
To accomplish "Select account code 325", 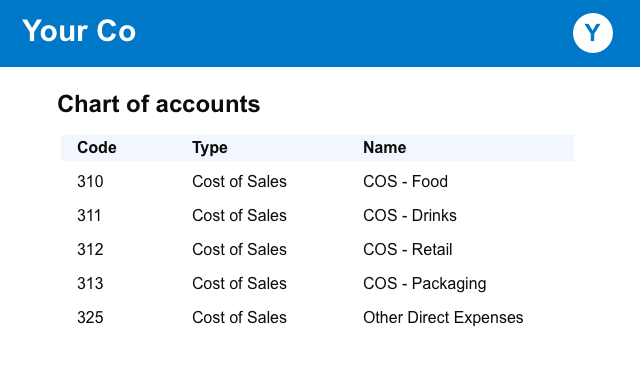I will click(90, 317).
